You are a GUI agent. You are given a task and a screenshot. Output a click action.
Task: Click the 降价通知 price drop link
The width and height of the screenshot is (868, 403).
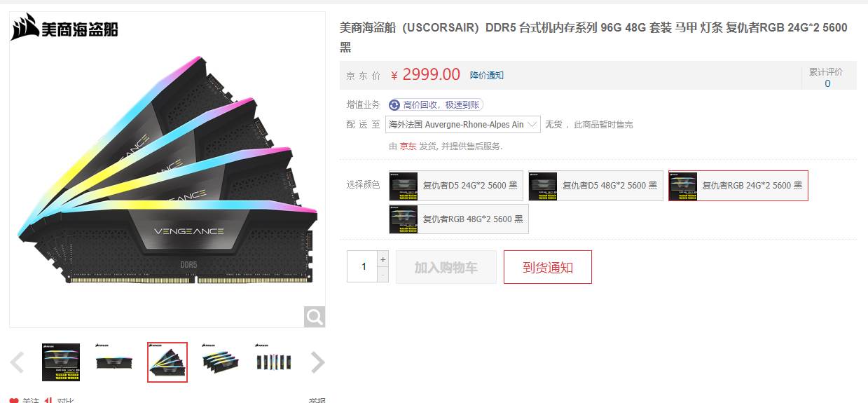pos(487,75)
